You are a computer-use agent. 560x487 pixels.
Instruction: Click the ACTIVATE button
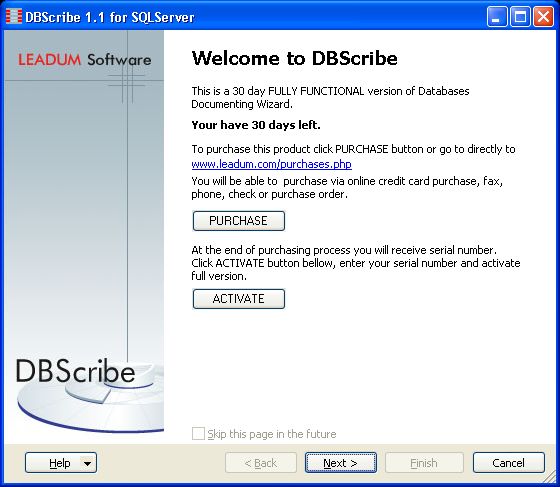point(239,298)
